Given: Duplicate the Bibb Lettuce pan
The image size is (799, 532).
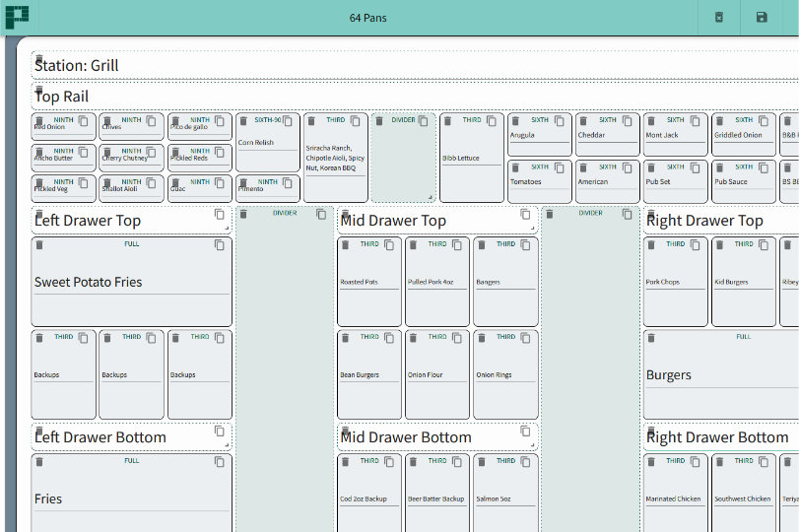Looking at the screenshot, I should pyautogui.click(x=491, y=121).
